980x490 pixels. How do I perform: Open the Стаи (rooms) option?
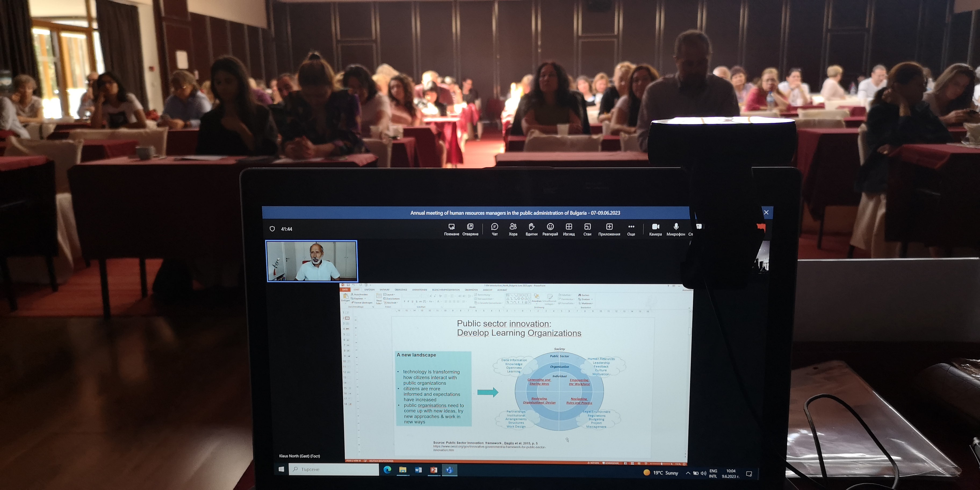tap(588, 229)
